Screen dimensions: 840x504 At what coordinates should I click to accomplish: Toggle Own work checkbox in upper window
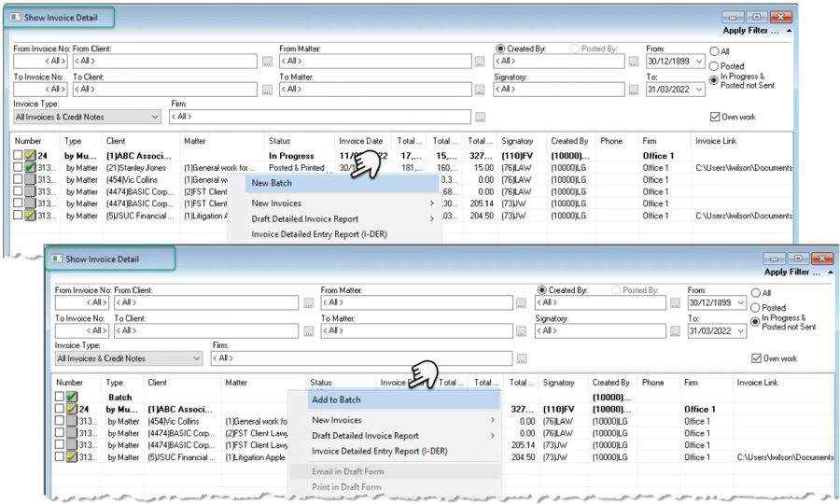click(x=715, y=117)
